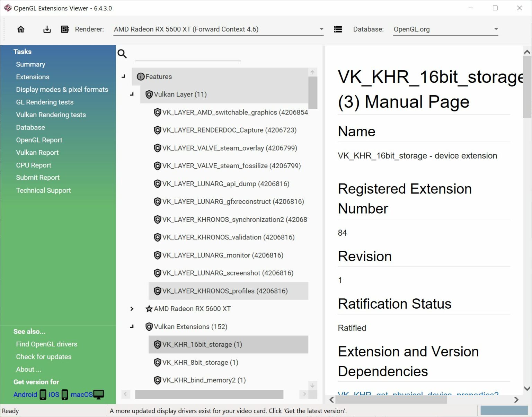This screenshot has height=417, width=532.
Task: Click the tree scroll down arrow
Action: [x=312, y=385]
